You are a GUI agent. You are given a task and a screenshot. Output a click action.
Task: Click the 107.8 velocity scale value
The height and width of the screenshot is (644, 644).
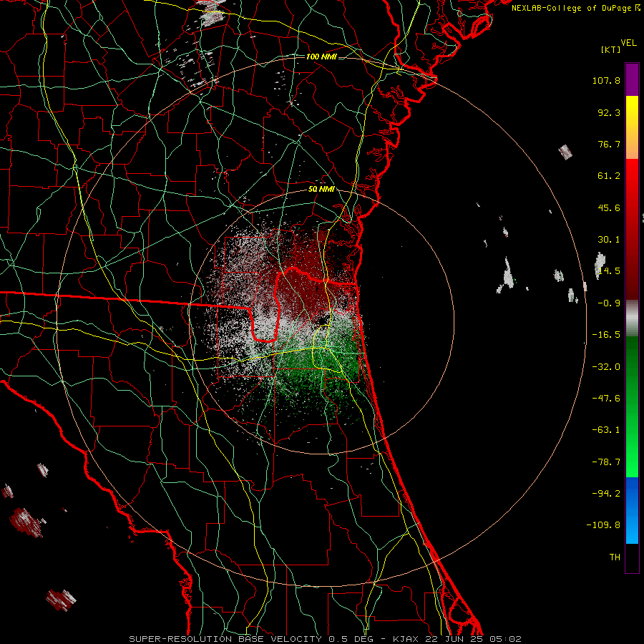(606, 80)
